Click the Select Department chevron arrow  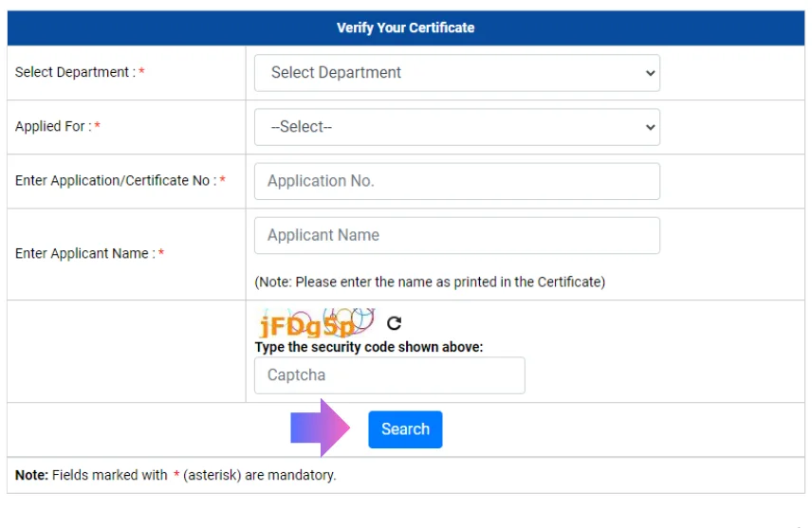tap(650, 73)
